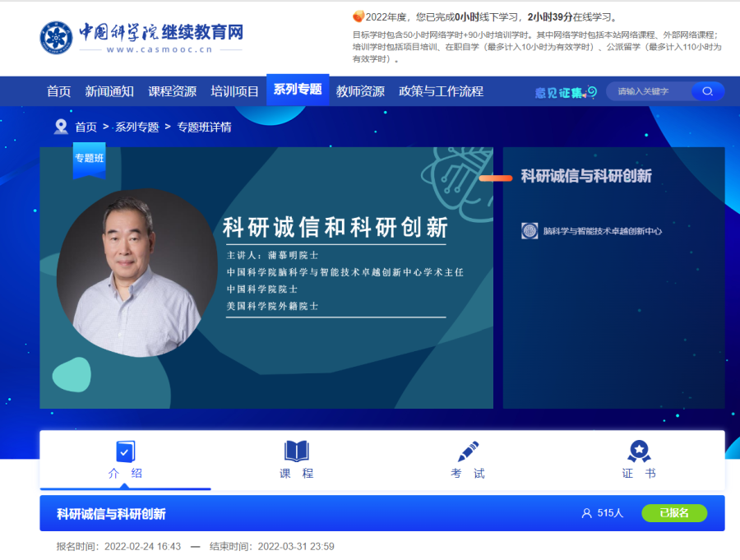Select the 培训项目 menu item
This screenshot has height=560, width=740.
click(x=234, y=91)
